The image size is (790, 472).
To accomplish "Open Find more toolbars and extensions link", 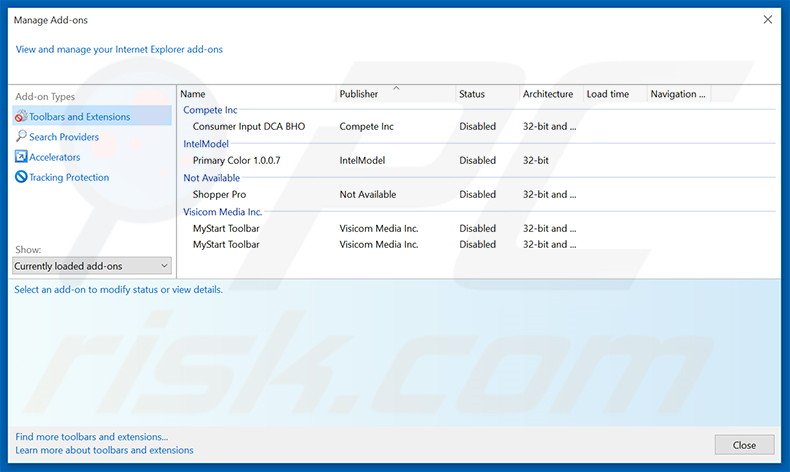I will pos(91,437).
